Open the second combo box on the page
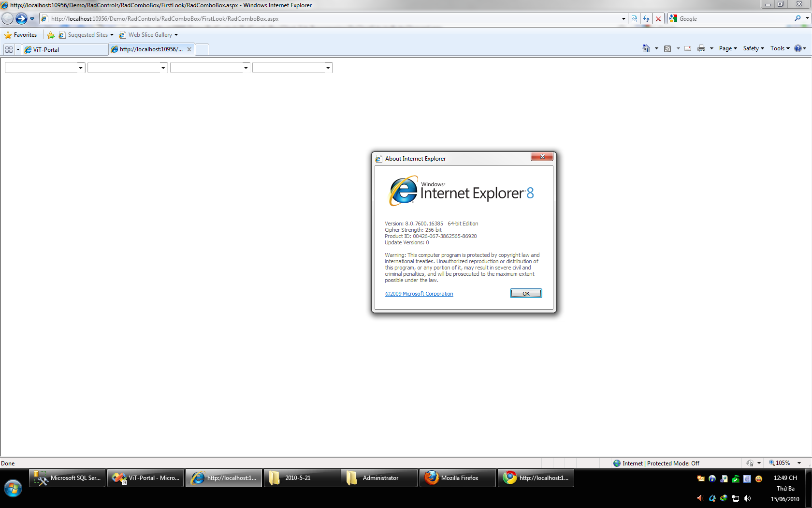Screen dimensions: 812x508 (128, 68)
